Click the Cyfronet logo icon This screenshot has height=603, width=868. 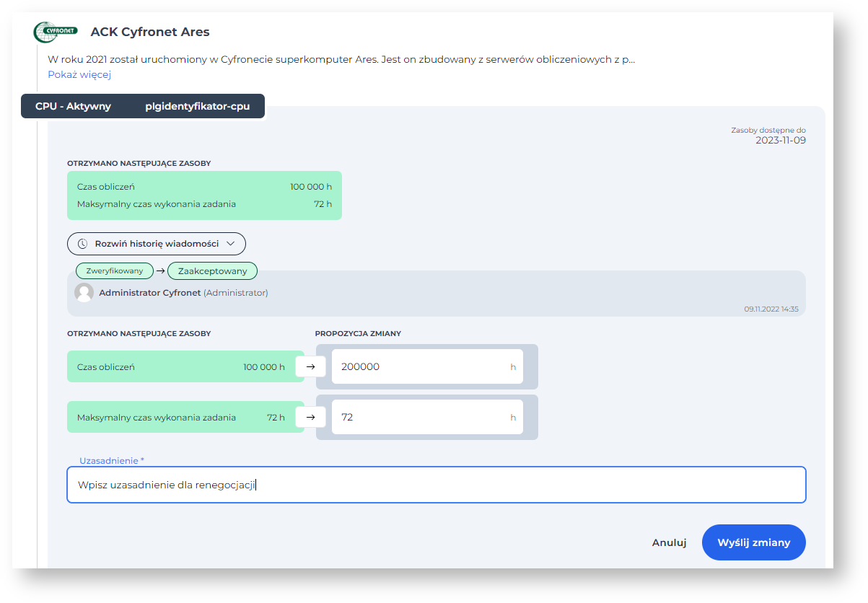click(56, 32)
